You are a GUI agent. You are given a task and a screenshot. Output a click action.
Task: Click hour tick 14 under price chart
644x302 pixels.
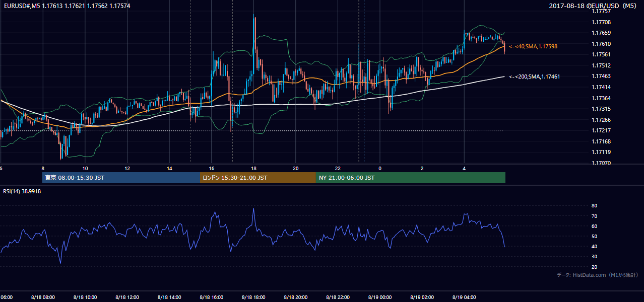click(170, 169)
